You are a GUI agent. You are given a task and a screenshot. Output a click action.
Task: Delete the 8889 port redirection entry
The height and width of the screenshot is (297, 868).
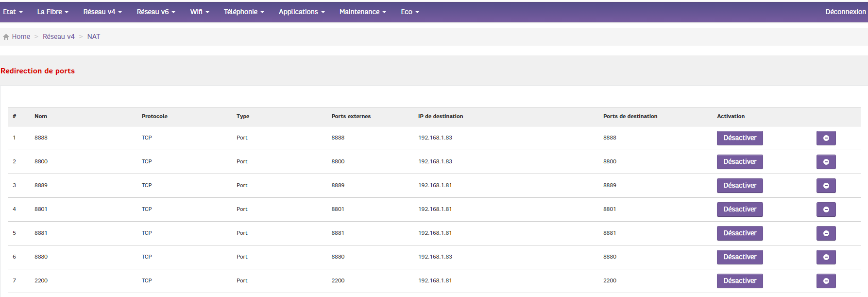826,186
